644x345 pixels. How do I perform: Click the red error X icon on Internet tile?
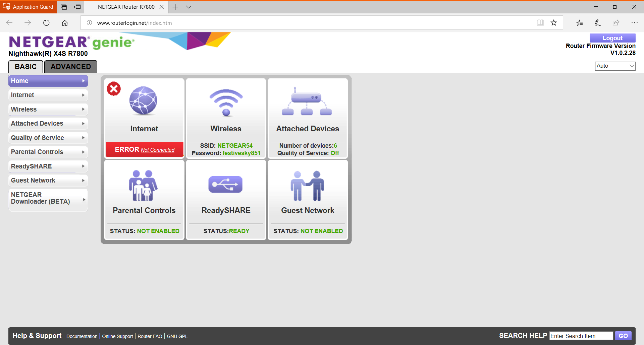point(114,89)
